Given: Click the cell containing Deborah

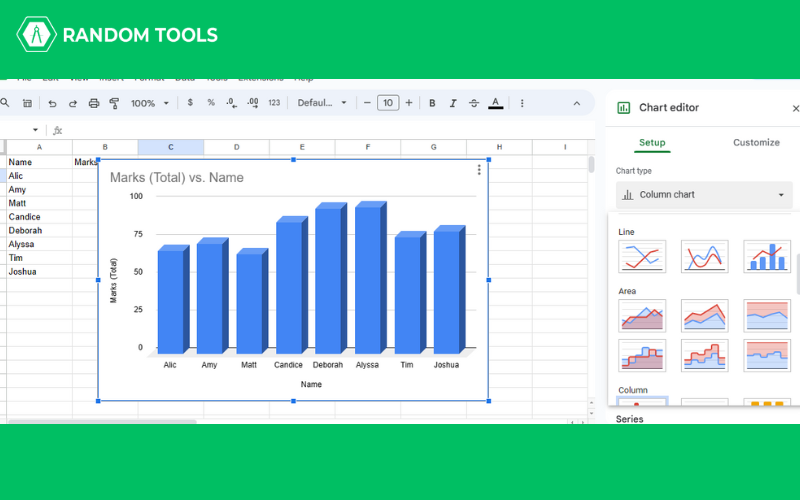Looking at the screenshot, I should pyautogui.click(x=39, y=231).
